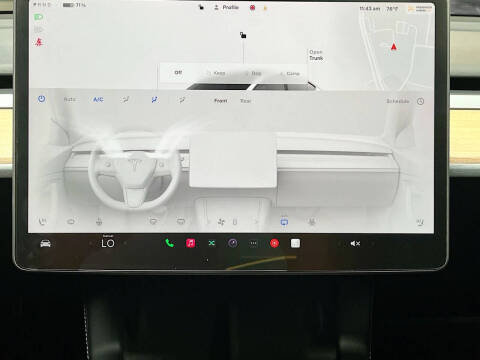Image resolution: width=480 pixels, height=360 pixels.
Task: Toggle passenger seat heater icon
Action: point(420,222)
